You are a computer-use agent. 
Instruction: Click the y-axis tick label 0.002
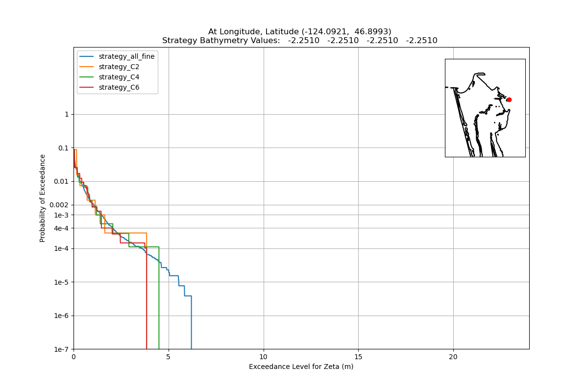[59, 205]
